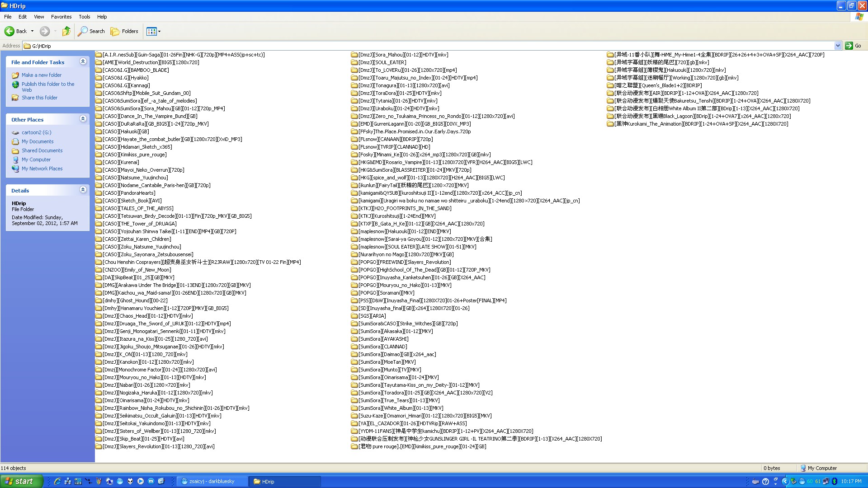Click the Back navigation arrow icon
Image resolution: width=868 pixels, height=488 pixels.
[x=9, y=31]
